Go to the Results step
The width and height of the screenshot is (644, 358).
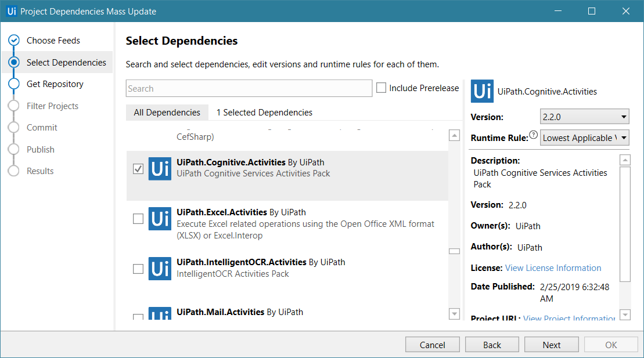(x=40, y=171)
